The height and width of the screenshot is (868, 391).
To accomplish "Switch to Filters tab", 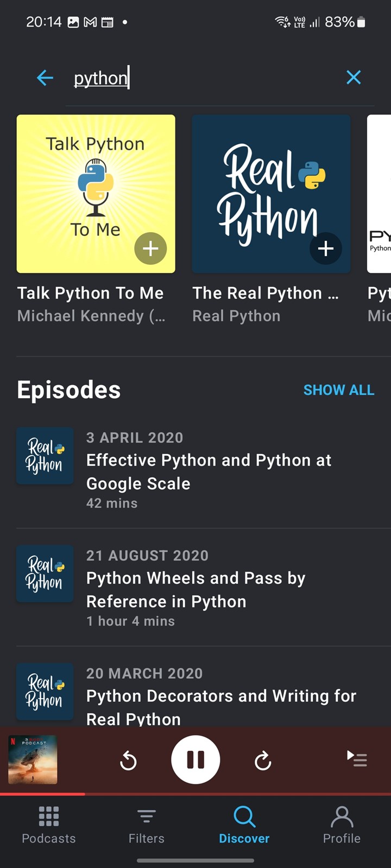I will point(147,825).
